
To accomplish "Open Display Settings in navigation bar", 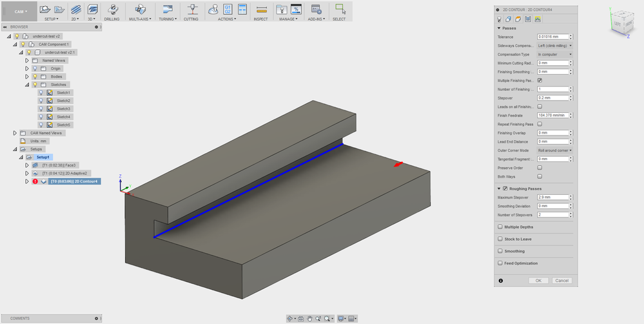I will pyautogui.click(x=340, y=319).
